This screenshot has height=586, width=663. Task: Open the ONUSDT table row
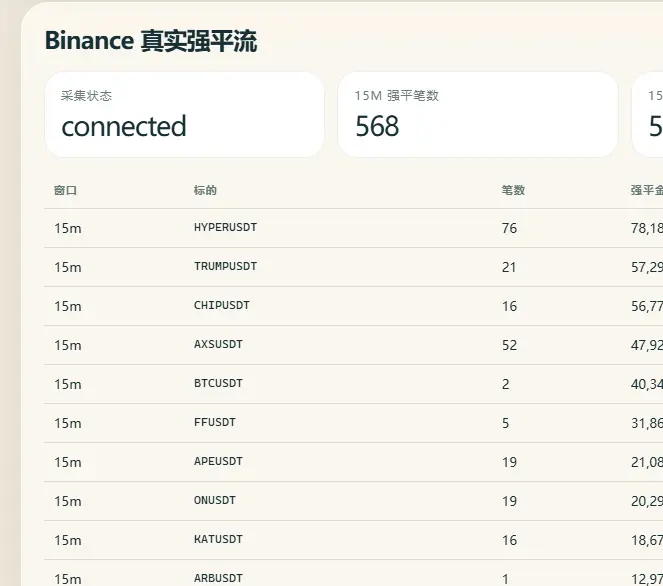(353, 501)
